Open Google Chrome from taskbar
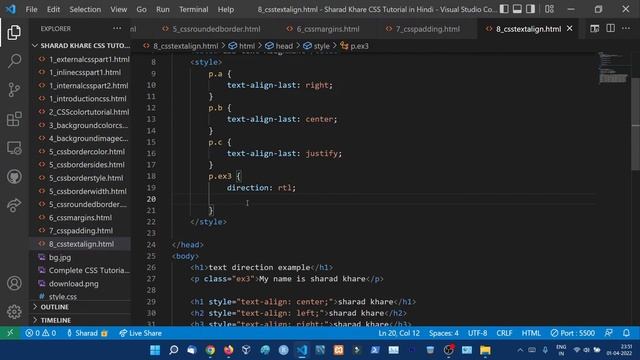The image size is (640, 360). point(210,350)
